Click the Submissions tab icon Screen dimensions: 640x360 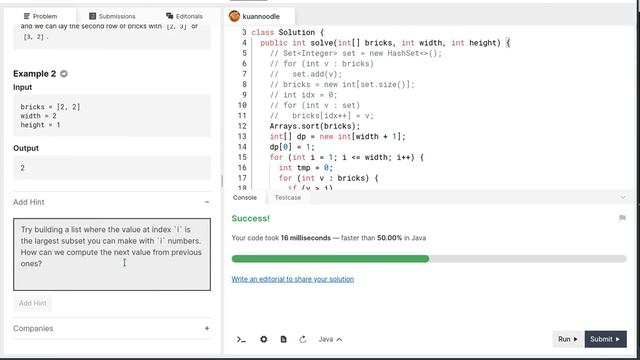point(93,16)
